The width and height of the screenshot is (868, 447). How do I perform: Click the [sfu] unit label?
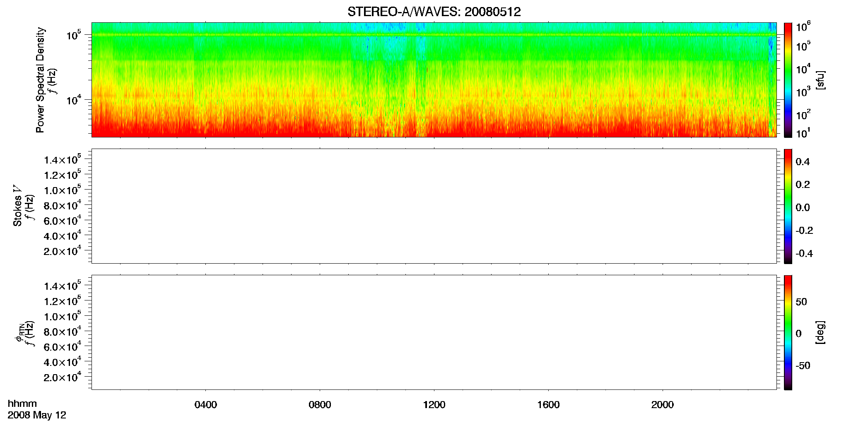click(820, 80)
